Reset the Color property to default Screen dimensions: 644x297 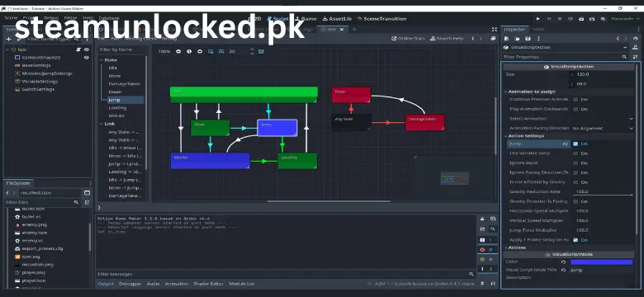[563, 262]
